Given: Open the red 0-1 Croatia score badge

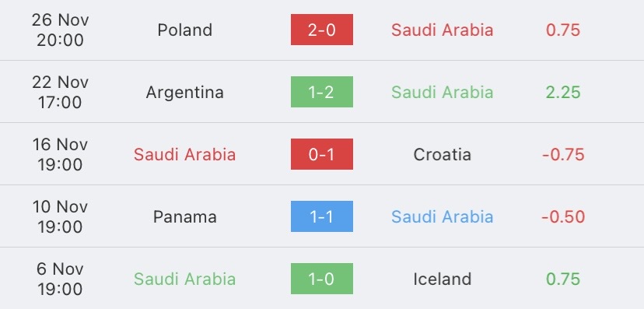Looking at the screenshot, I should pos(321,154).
